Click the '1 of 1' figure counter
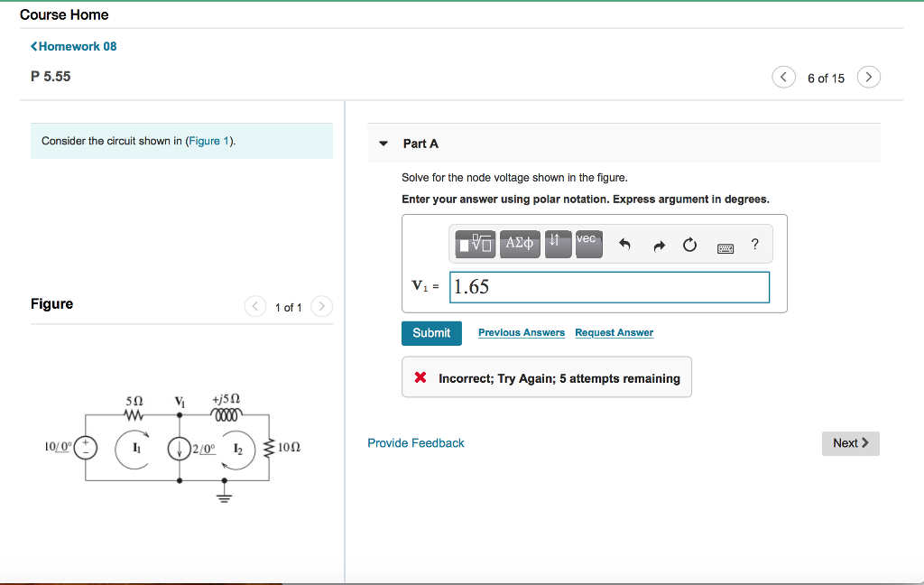 click(x=288, y=307)
